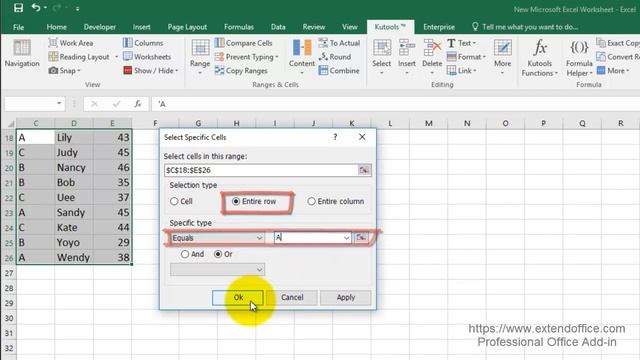Screen dimensions: 640x360
Task: Expand the Name Box dropdown arrow
Action: coord(59,104)
